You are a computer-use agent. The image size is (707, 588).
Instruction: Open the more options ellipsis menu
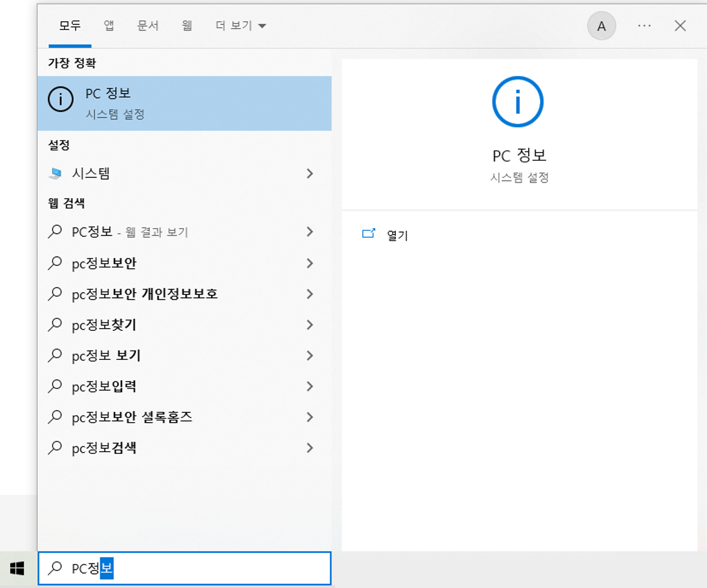644,26
